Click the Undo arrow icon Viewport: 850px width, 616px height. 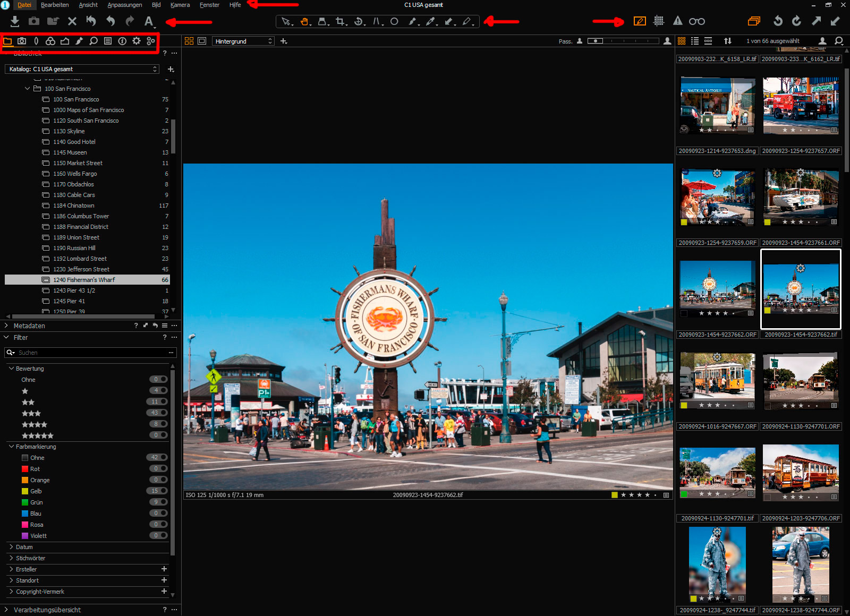coord(110,21)
